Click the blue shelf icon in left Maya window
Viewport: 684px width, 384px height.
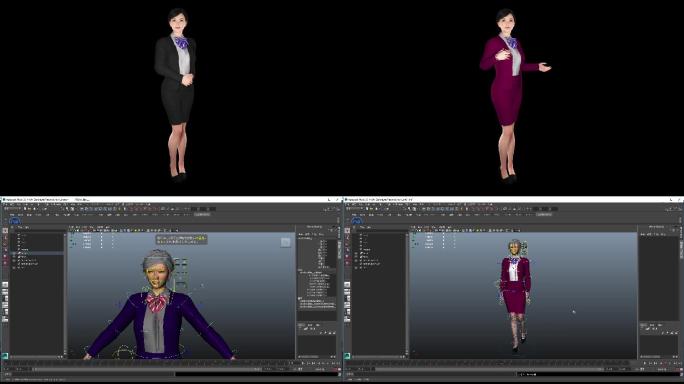pos(15,221)
